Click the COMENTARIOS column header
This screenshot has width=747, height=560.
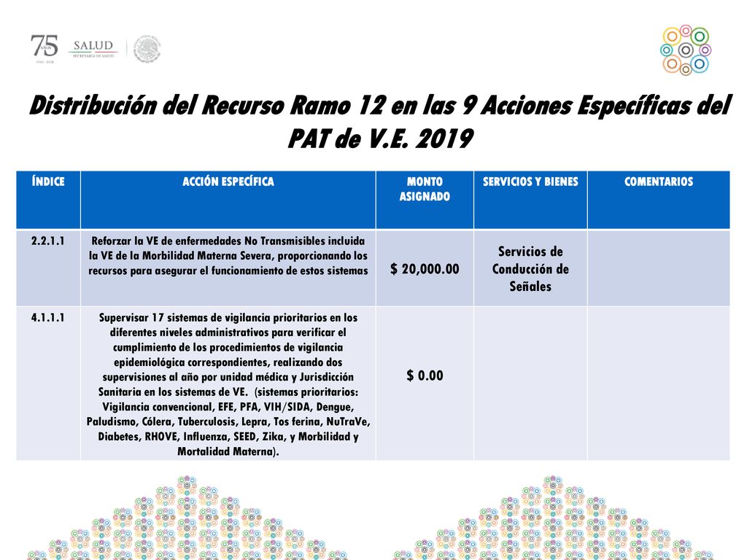[659, 200]
